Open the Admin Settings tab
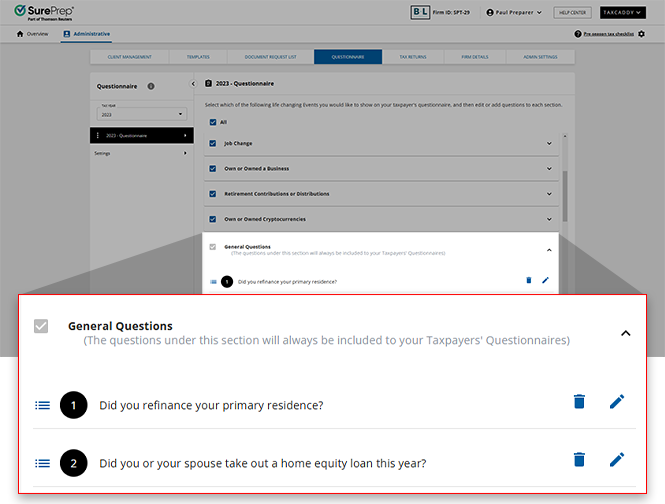 (540, 57)
